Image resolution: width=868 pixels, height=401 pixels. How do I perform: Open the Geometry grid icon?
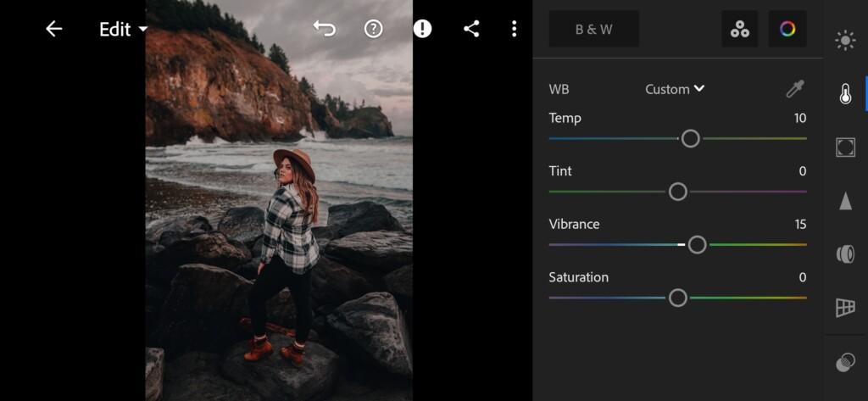coord(845,308)
